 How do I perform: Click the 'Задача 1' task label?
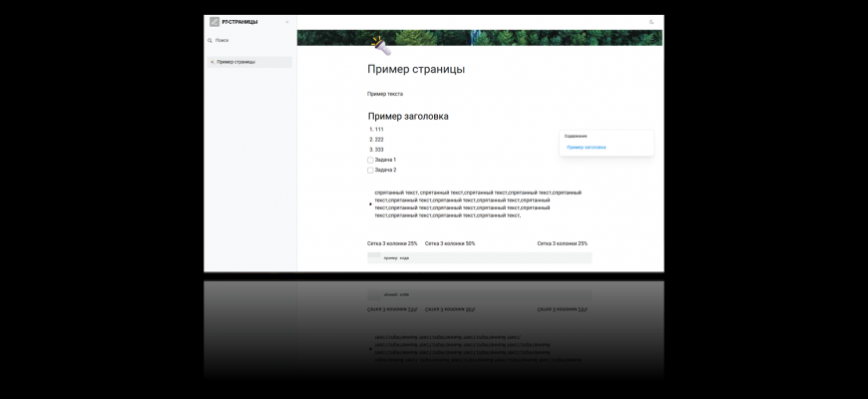(385, 160)
